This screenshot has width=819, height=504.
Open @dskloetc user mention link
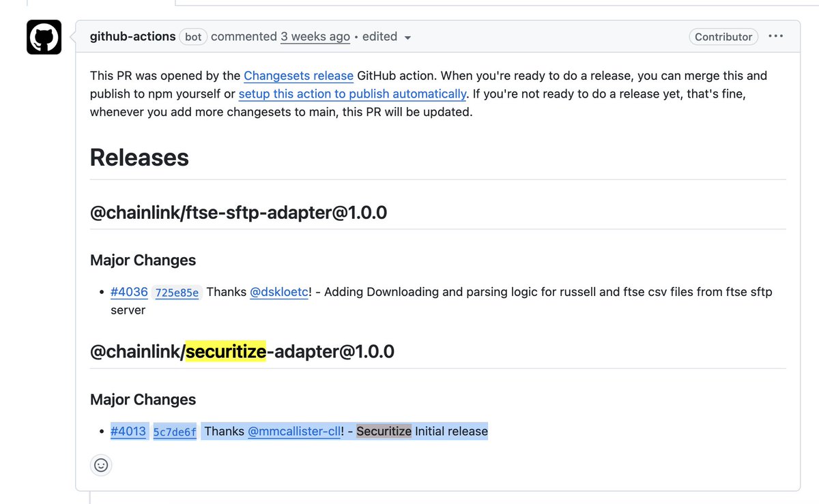279,292
